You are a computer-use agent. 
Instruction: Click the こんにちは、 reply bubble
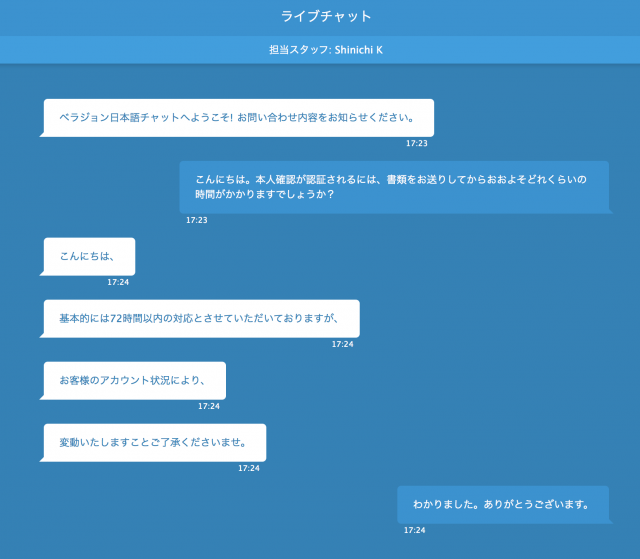89,256
